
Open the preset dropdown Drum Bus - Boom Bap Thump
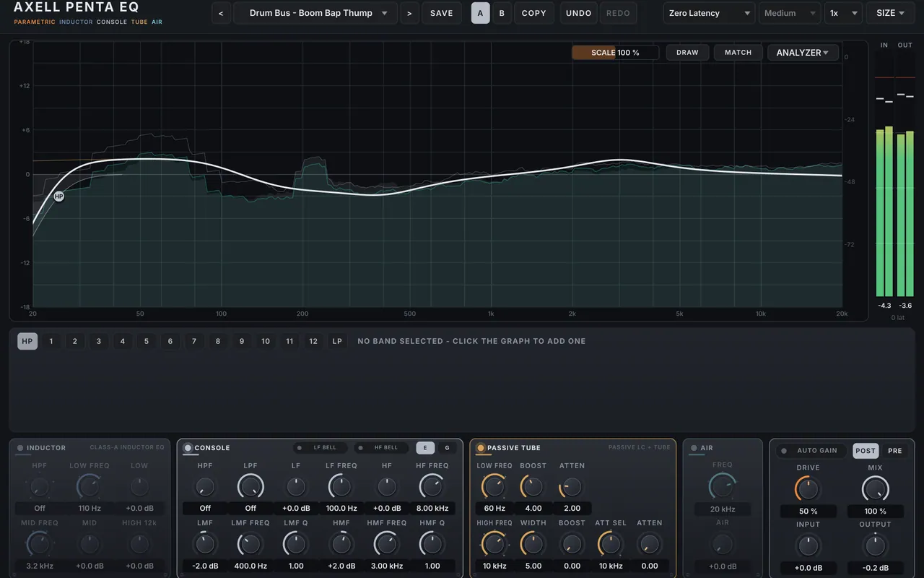pos(315,13)
